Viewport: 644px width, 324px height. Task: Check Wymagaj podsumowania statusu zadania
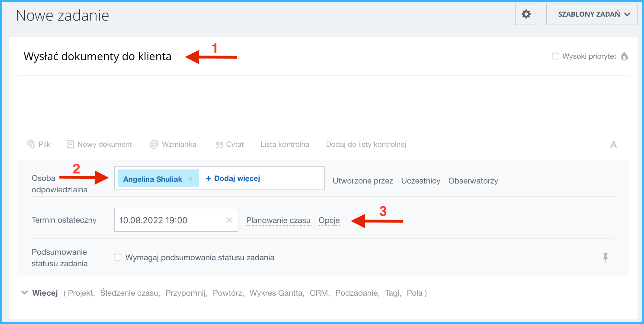[x=118, y=257]
